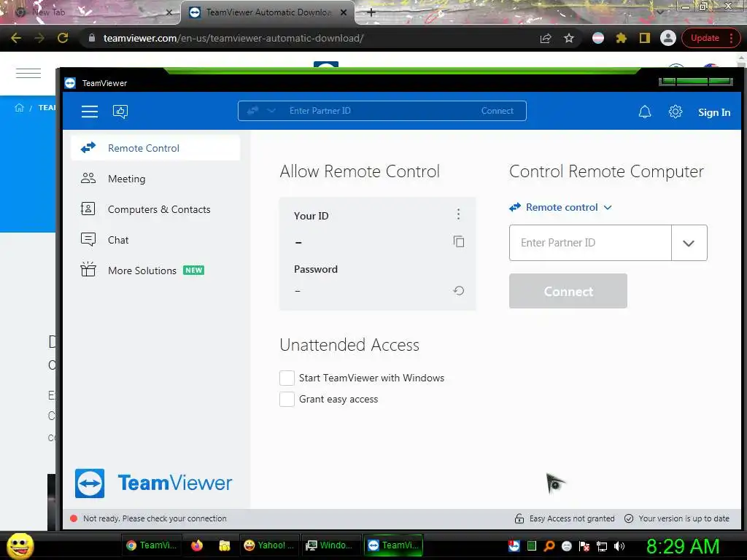
Task: Go back in the Chrome browser
Action: pos(16,38)
